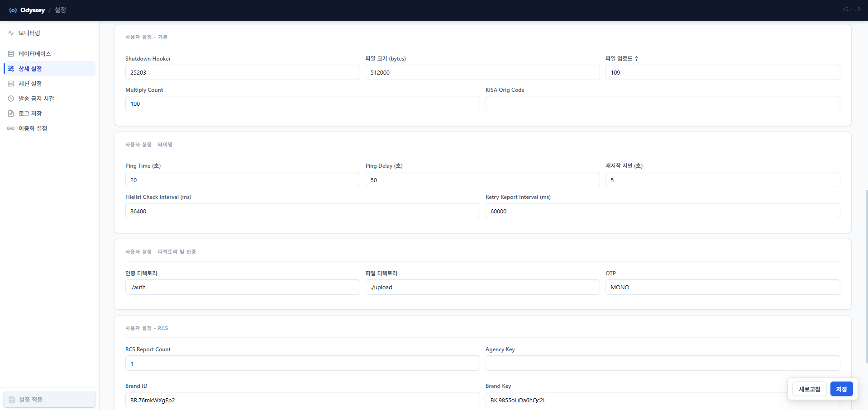Focus the Ping Delay field

(x=483, y=180)
